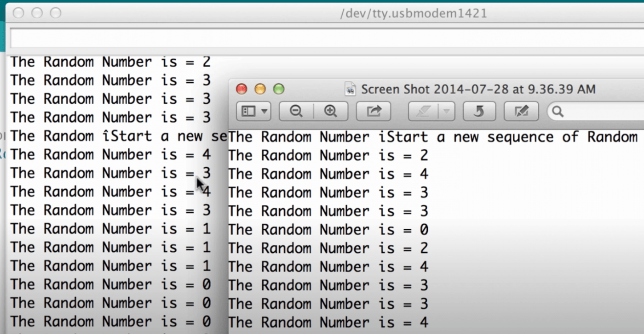Open the Markup toolbar via the pencil icon
The width and height of the screenshot is (644, 334).
(x=521, y=111)
